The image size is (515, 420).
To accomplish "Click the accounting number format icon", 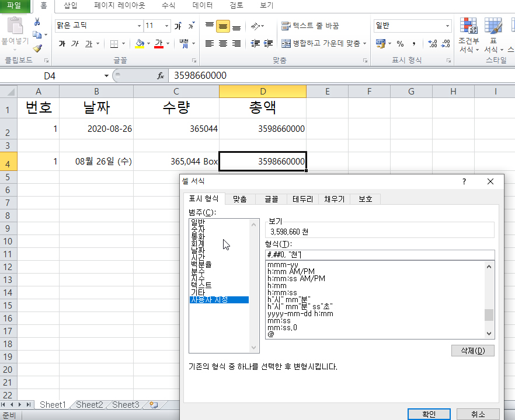I will (381, 43).
